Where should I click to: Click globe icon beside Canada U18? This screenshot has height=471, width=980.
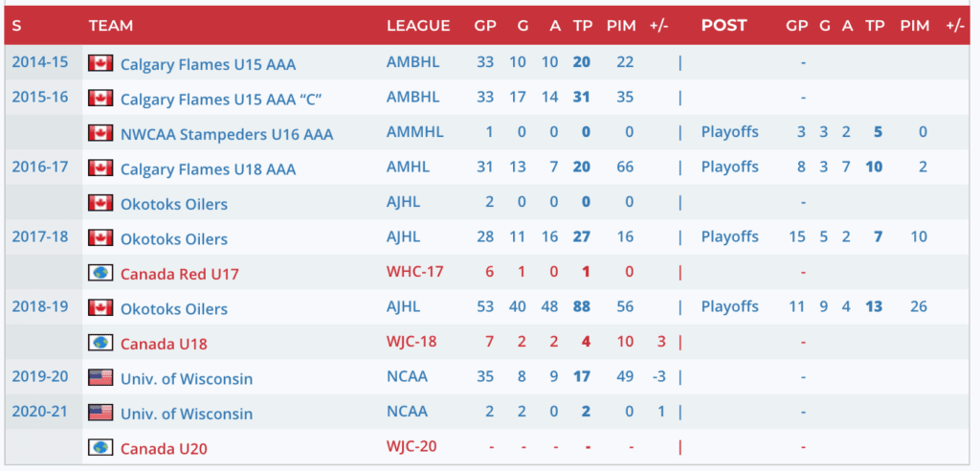tap(100, 343)
